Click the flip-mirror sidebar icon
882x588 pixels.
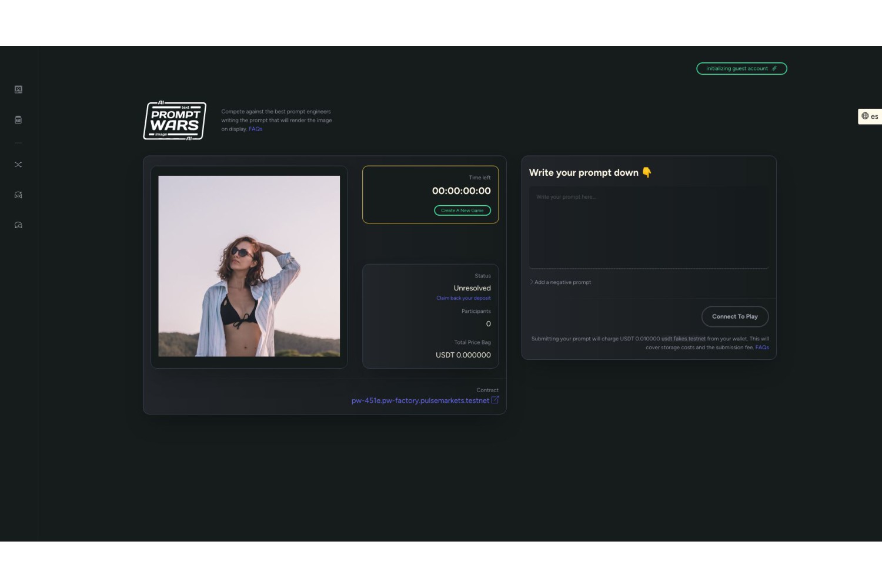pos(18,195)
